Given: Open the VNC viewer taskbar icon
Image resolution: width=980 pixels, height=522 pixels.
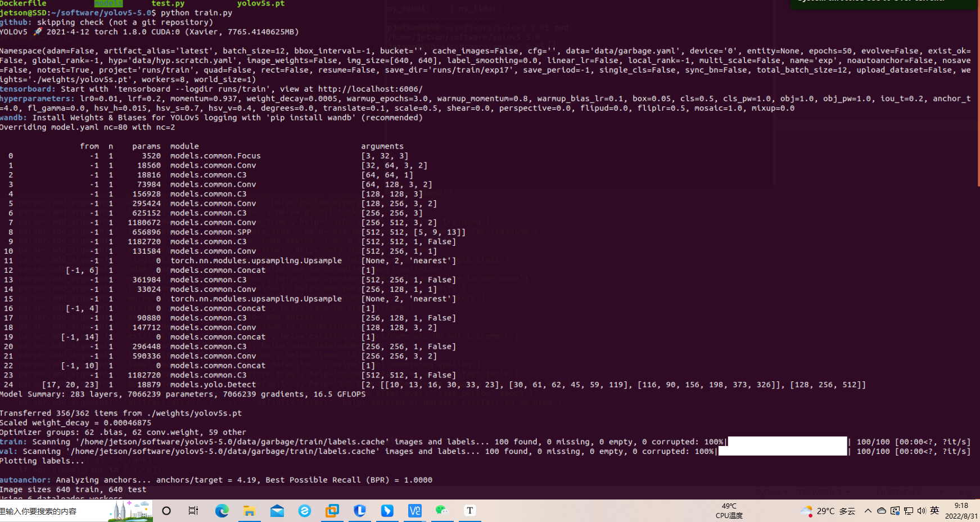Looking at the screenshot, I should tap(415, 511).
